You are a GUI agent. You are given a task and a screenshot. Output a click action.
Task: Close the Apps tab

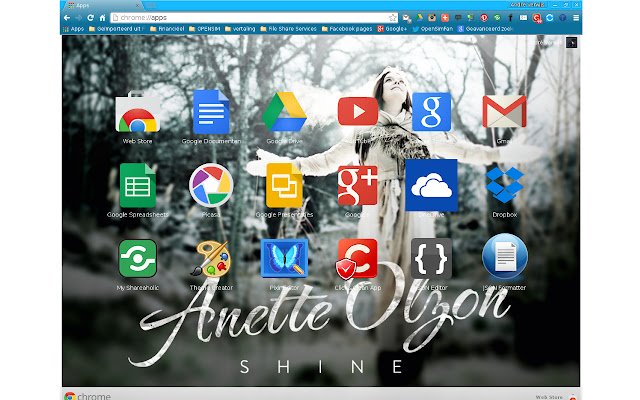(138, 5)
